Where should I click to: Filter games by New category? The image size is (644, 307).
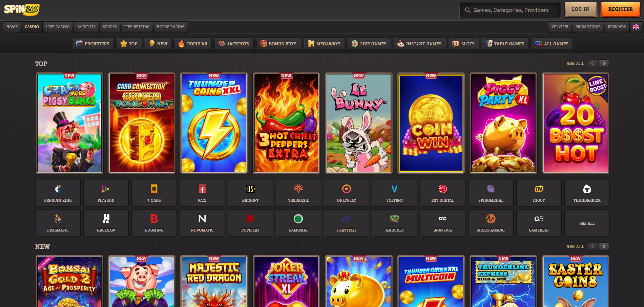click(158, 44)
